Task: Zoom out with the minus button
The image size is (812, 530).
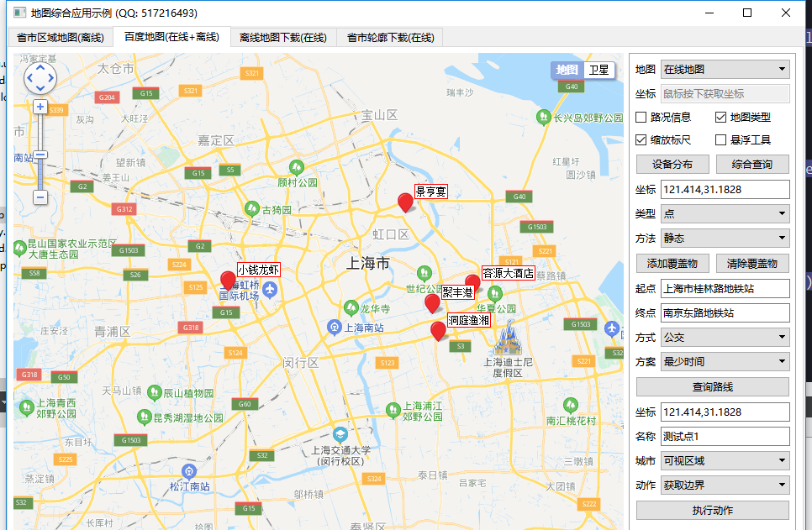Action: 40,197
